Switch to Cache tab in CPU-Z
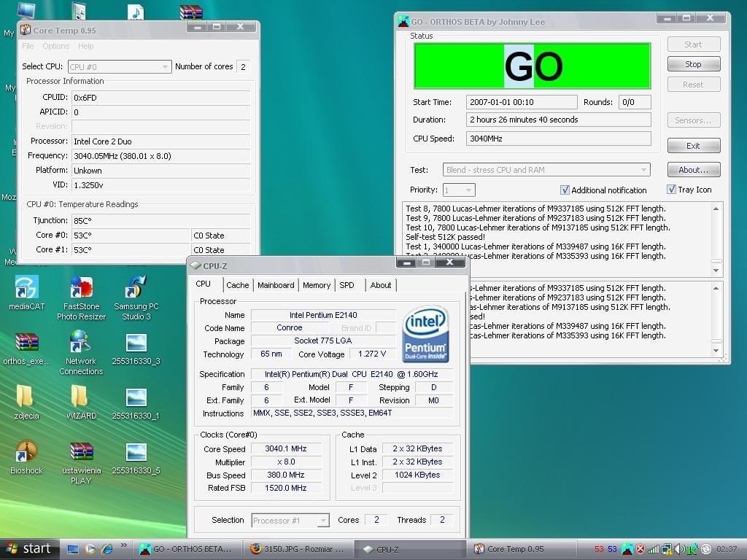 tap(238, 285)
